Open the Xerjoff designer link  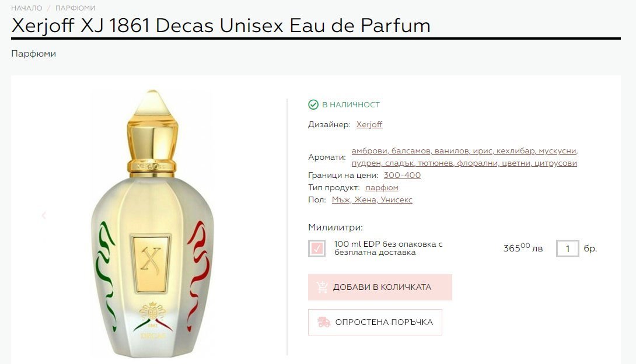[x=369, y=124]
